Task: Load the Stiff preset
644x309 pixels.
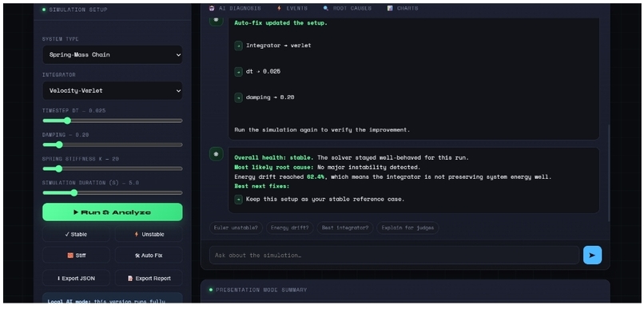Action: point(76,256)
